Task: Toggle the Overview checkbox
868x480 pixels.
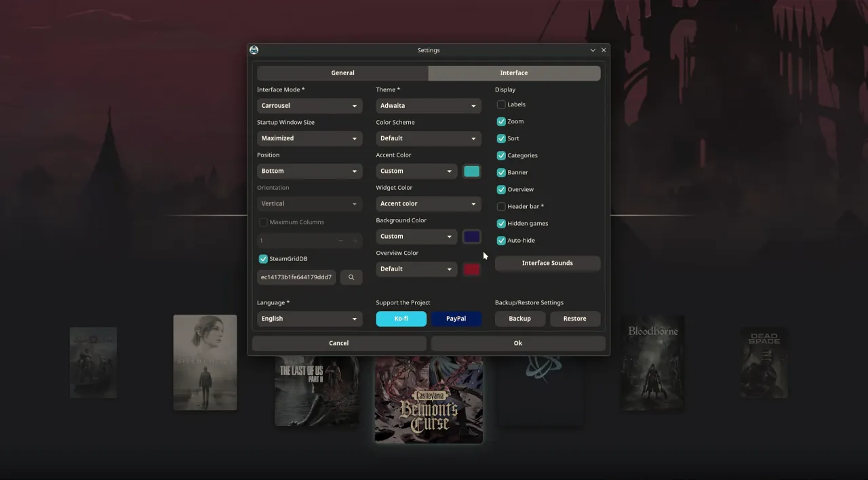Action: [501, 189]
